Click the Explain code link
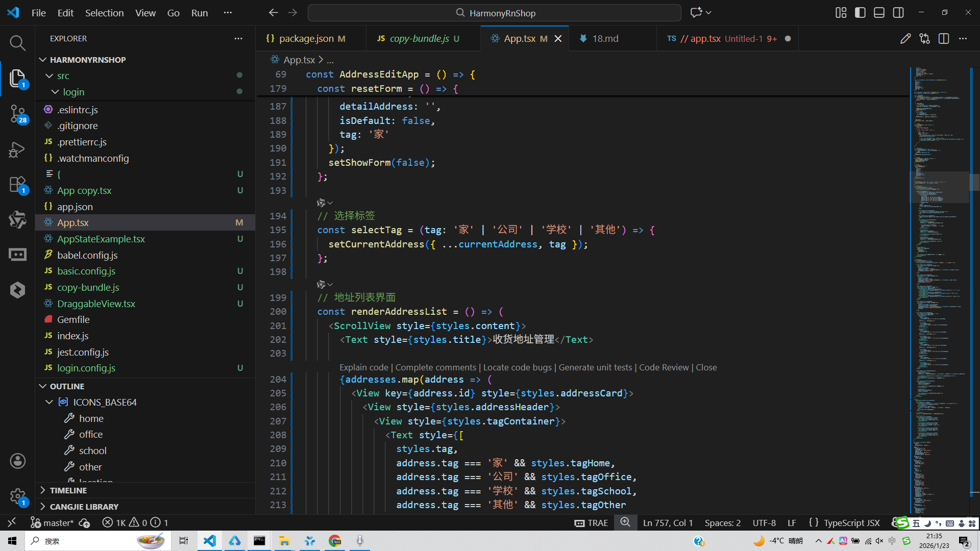 [x=364, y=367]
